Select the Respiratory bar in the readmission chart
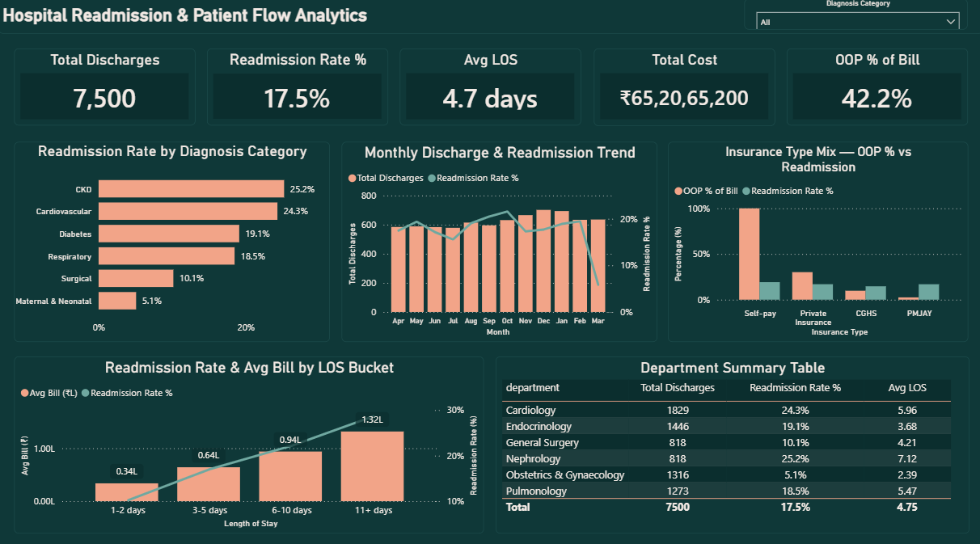980x544 pixels. 167,256
